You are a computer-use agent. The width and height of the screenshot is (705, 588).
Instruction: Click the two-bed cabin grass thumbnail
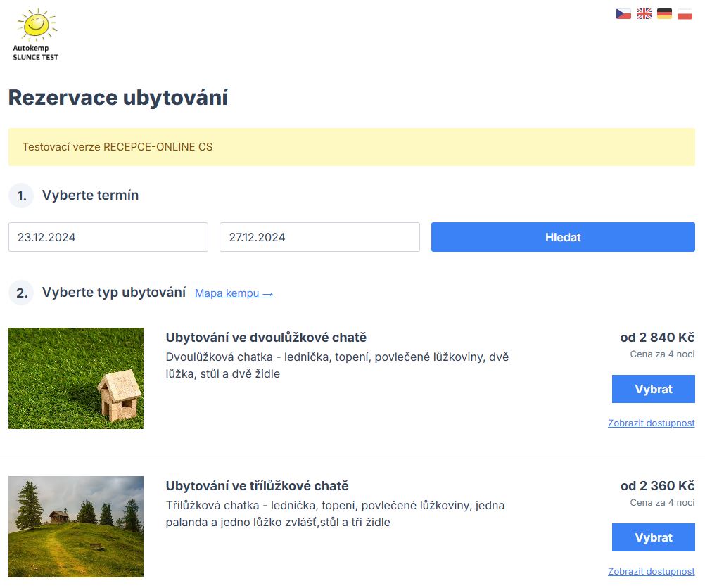76,378
